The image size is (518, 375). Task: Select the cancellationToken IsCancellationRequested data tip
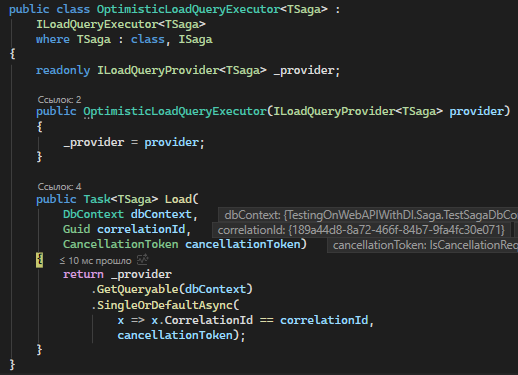pyautogui.click(x=422, y=245)
